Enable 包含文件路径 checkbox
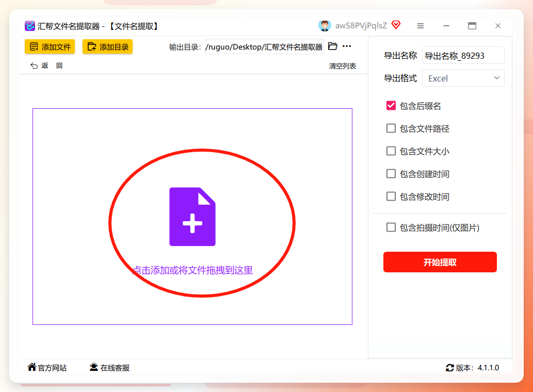533x392 pixels. (x=391, y=128)
